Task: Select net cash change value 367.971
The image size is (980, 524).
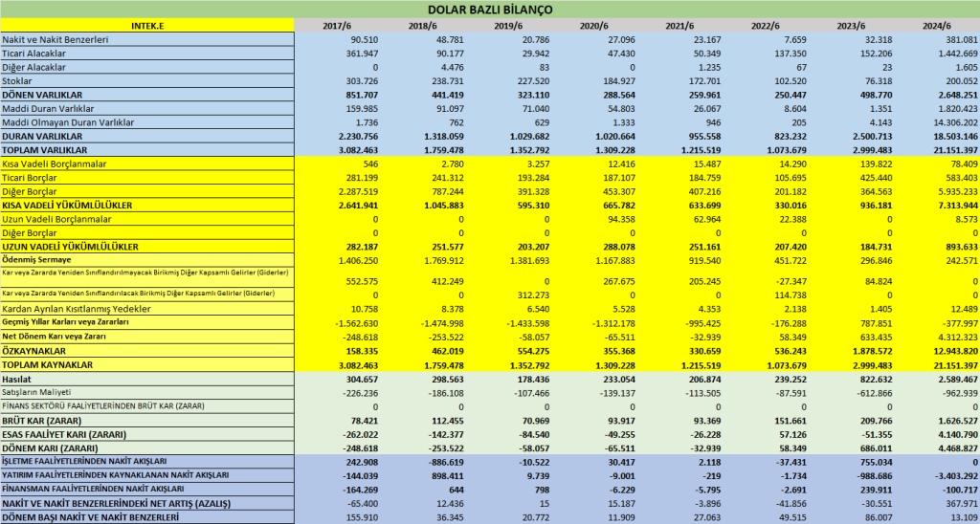Action: (x=963, y=503)
